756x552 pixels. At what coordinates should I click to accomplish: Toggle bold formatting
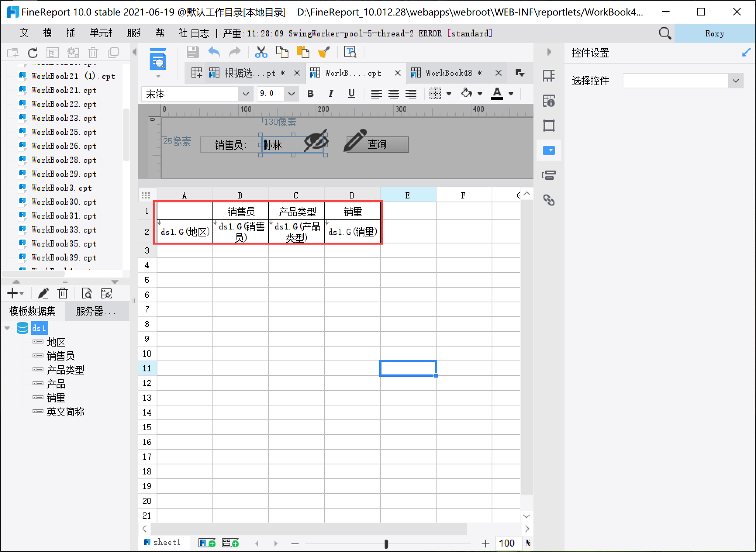[310, 93]
